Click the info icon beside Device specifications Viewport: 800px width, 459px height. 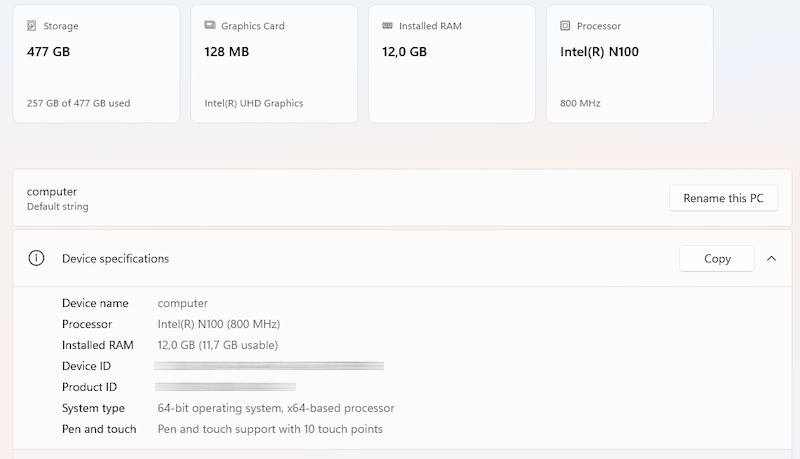[x=37, y=258]
